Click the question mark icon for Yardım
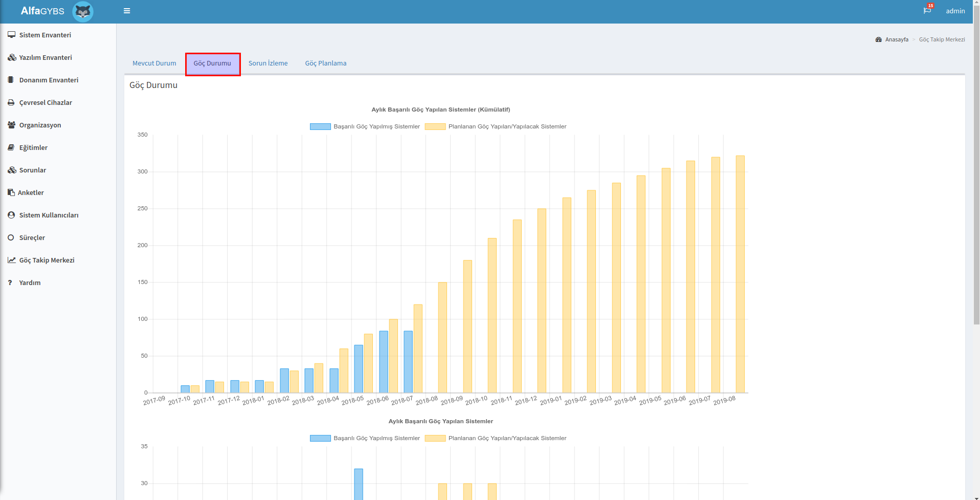Image resolution: width=980 pixels, height=500 pixels. [10, 282]
